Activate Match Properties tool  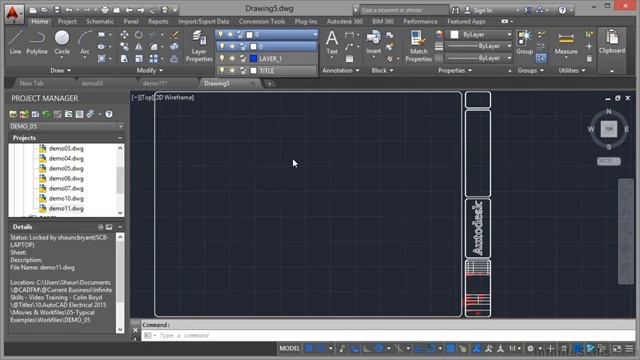pyautogui.click(x=418, y=46)
